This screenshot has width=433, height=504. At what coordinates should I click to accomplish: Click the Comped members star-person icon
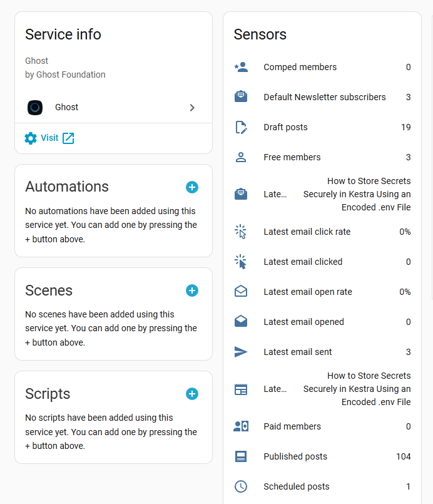tap(241, 67)
